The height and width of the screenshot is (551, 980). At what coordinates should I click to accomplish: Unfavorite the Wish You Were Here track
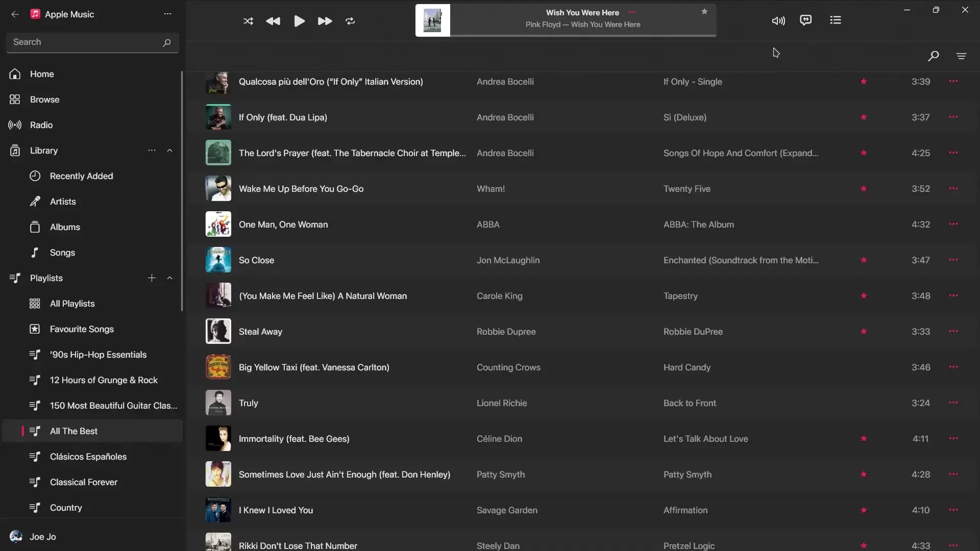click(x=704, y=11)
